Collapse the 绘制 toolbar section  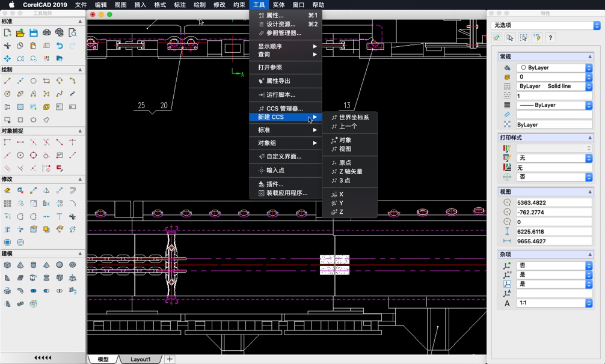pyautogui.click(x=80, y=70)
